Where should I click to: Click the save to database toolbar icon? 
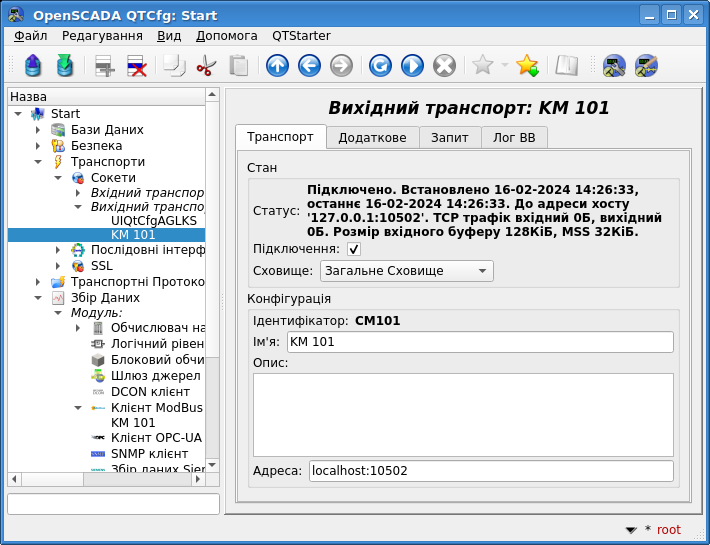65,66
